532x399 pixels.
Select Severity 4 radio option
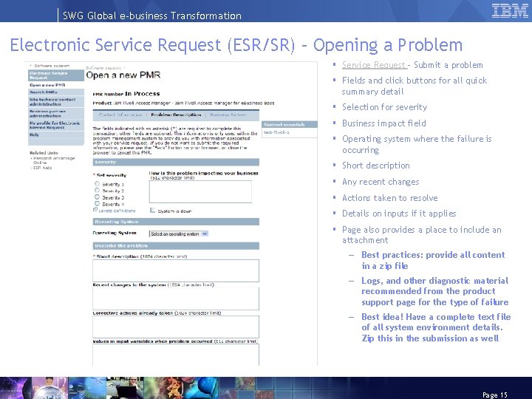(97, 204)
